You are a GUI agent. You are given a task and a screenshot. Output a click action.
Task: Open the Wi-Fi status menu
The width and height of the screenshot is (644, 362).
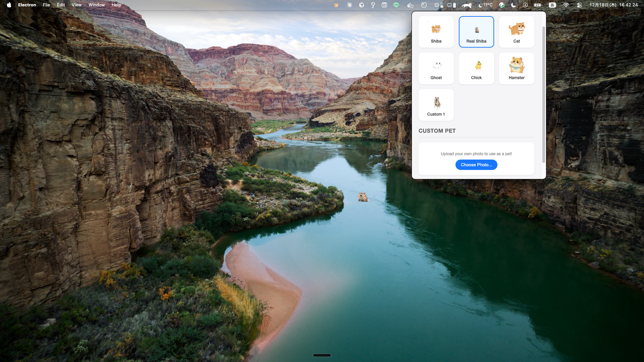(x=566, y=5)
